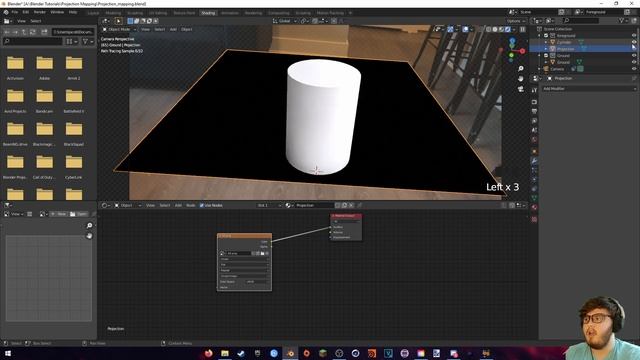The image size is (640, 360).
Task: Click the file browser search field
Action: coord(32,41)
